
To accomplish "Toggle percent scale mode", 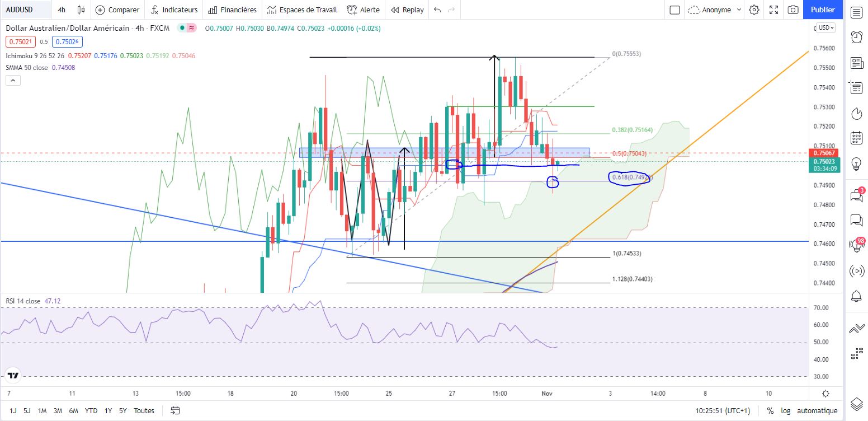I will [x=770, y=410].
